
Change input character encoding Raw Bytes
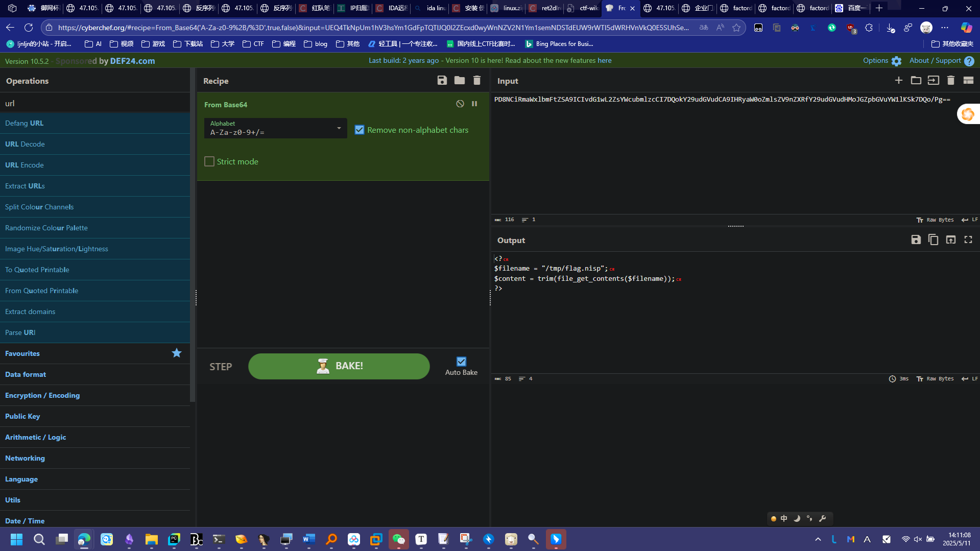click(x=935, y=220)
